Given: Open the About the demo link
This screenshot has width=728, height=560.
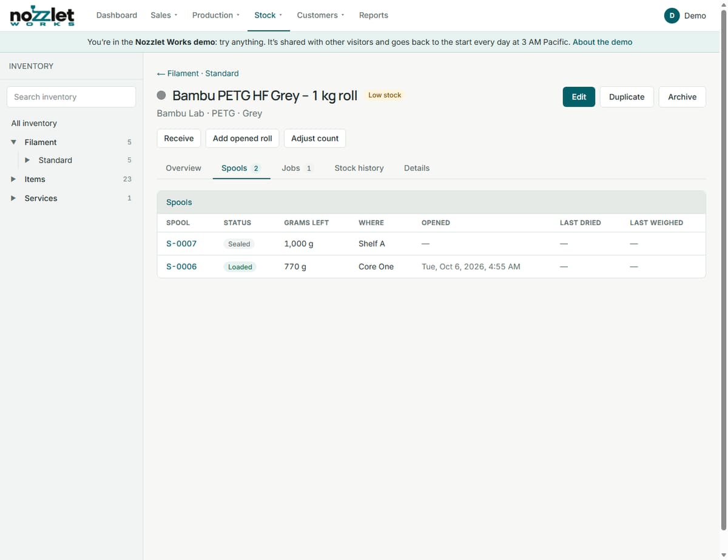Looking at the screenshot, I should pyautogui.click(x=602, y=42).
